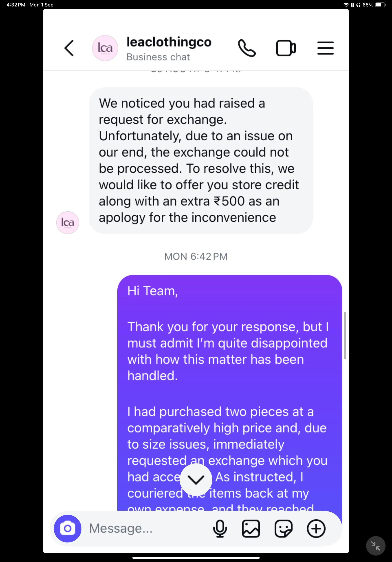
Task: Open the sticker picker icon
Action: pyautogui.click(x=283, y=528)
